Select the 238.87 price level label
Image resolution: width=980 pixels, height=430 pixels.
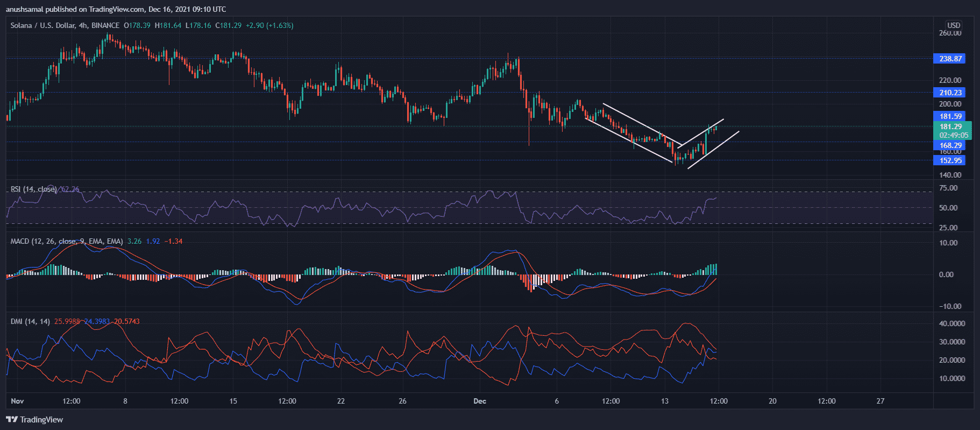click(950, 59)
